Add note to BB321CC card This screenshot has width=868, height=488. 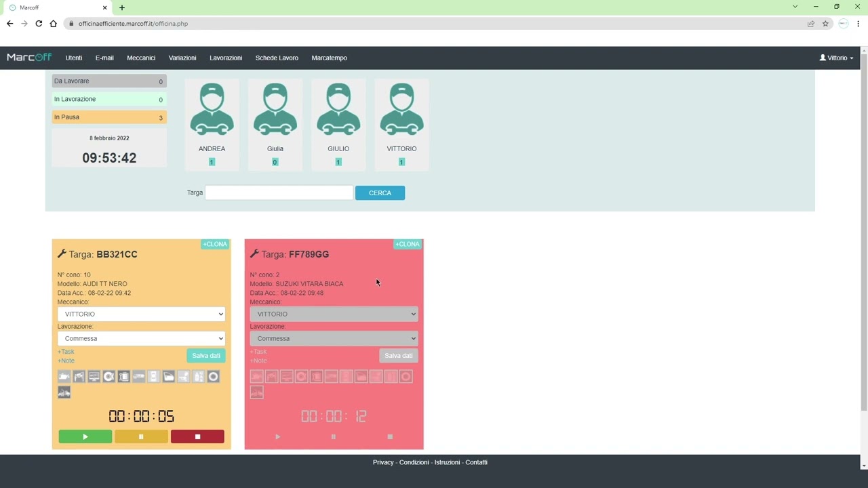[66, 361]
